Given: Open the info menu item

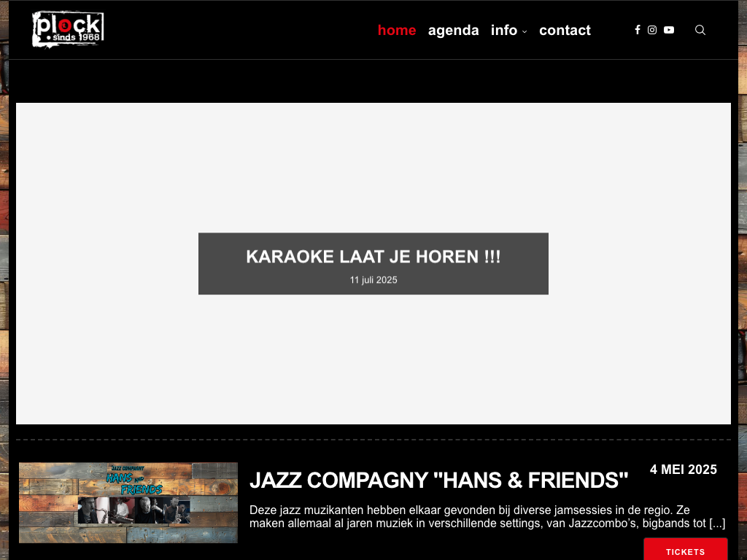Looking at the screenshot, I should tap(504, 30).
